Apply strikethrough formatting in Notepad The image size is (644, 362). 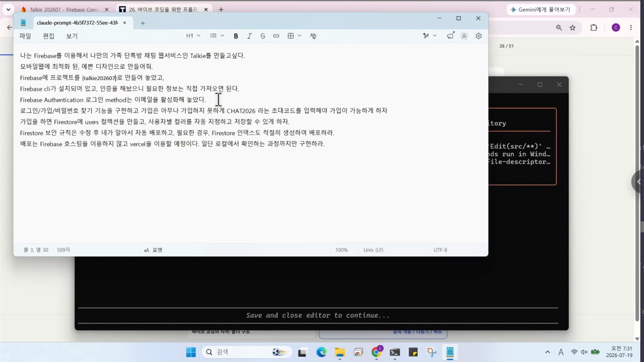click(263, 36)
